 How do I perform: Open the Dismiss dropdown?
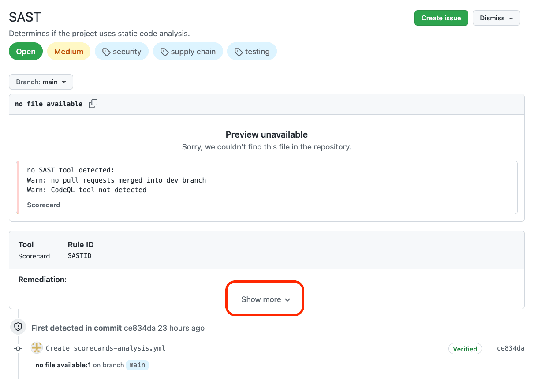point(496,18)
